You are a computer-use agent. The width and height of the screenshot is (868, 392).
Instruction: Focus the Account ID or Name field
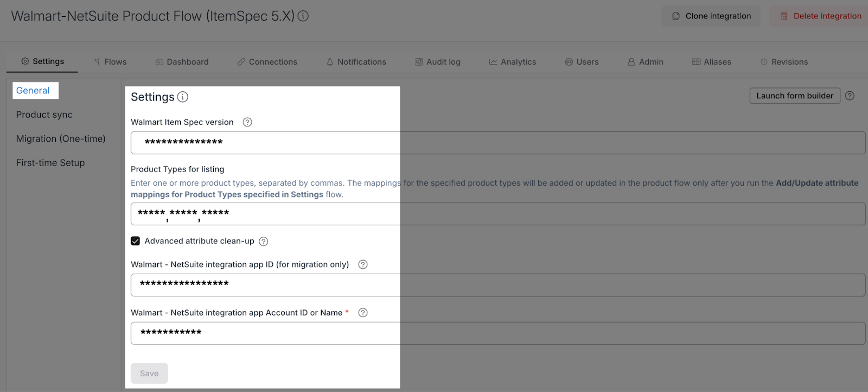[x=498, y=333]
